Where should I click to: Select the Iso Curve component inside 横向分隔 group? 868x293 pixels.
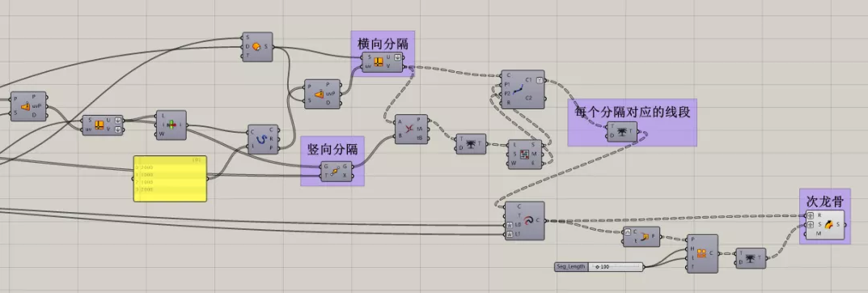(x=382, y=62)
